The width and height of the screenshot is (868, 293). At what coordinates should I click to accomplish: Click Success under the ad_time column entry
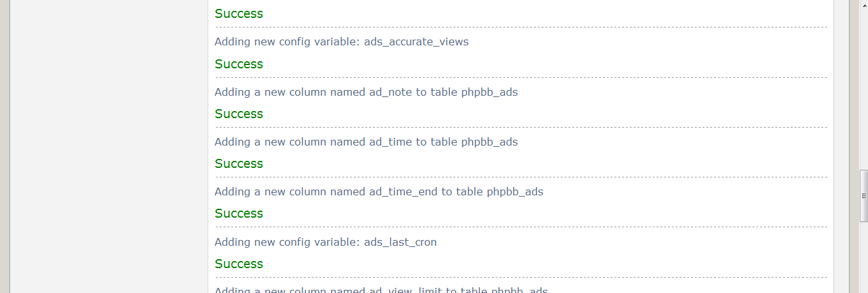239,163
